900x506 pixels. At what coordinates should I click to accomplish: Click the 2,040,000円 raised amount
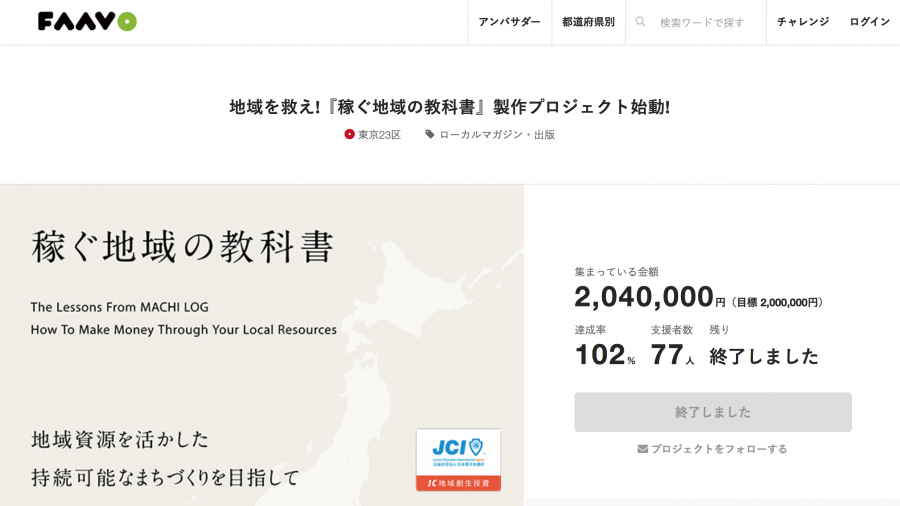point(644,297)
